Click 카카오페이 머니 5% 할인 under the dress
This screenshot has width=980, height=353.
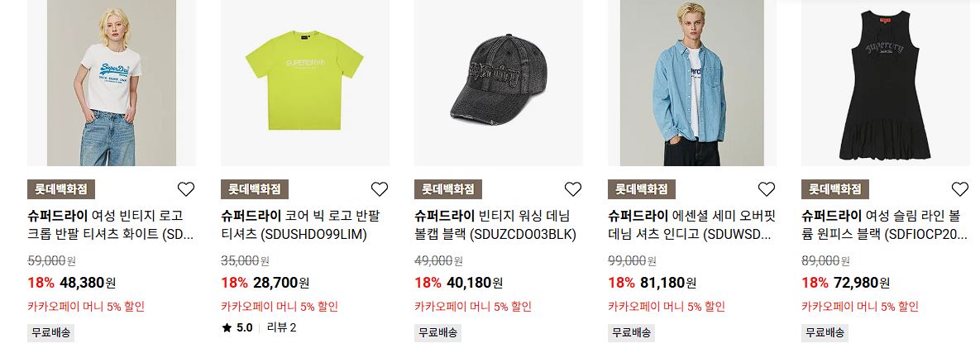[860, 307]
